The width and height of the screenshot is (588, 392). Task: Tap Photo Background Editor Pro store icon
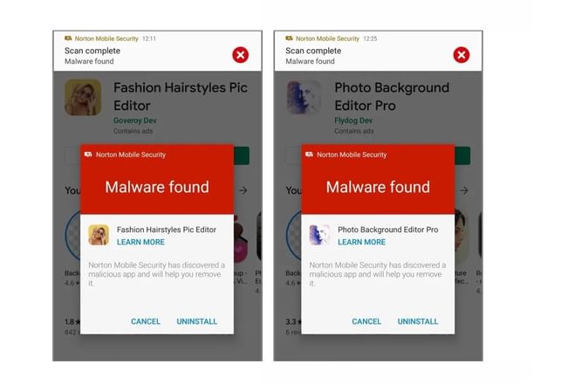point(304,97)
